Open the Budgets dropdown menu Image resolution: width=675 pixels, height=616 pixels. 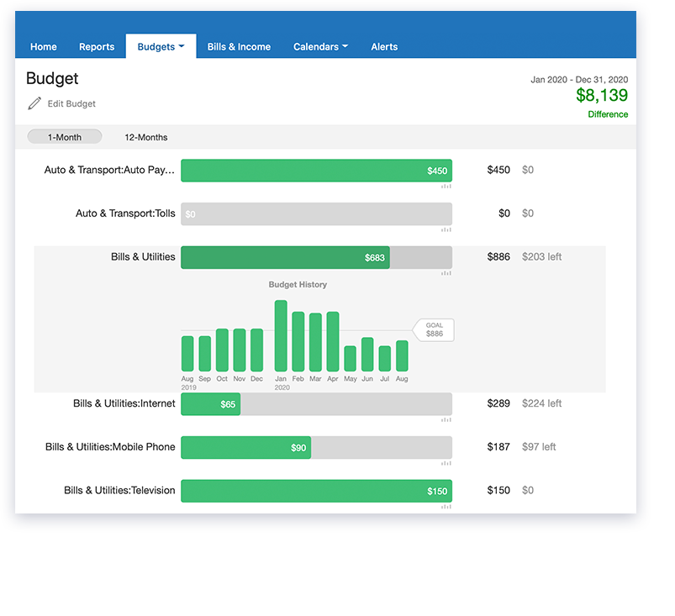161,47
